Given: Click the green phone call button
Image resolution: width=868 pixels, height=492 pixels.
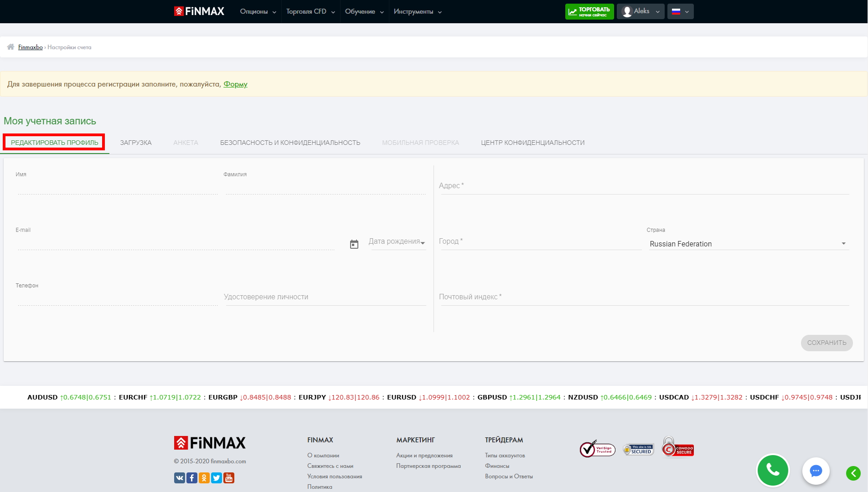Looking at the screenshot, I should tap(773, 470).
